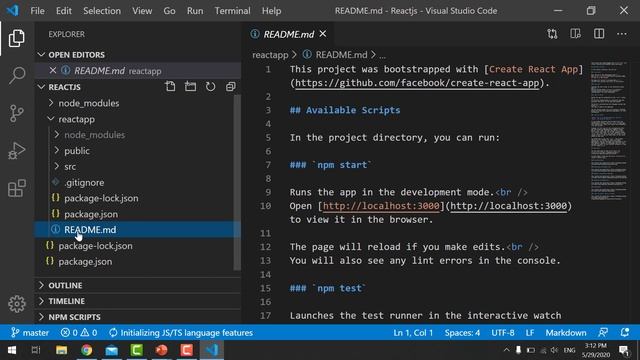Change encoding via UTF-8 indicator
The width and height of the screenshot is (640, 360).
(503, 333)
